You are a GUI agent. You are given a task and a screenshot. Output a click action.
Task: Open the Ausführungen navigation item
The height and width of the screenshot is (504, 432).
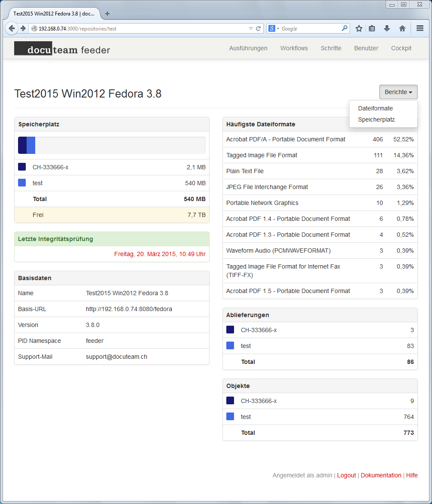point(248,48)
